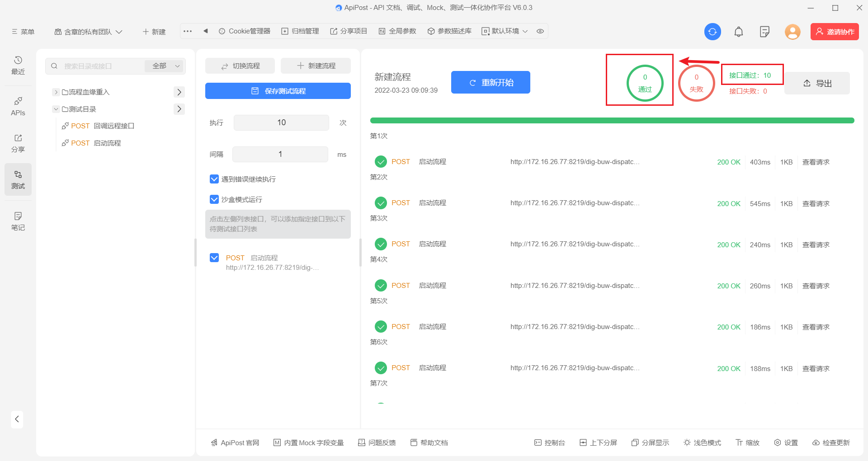Image resolution: width=868 pixels, height=461 pixels.
Task: Open 参数描述库 parameter description library
Action: tap(449, 31)
